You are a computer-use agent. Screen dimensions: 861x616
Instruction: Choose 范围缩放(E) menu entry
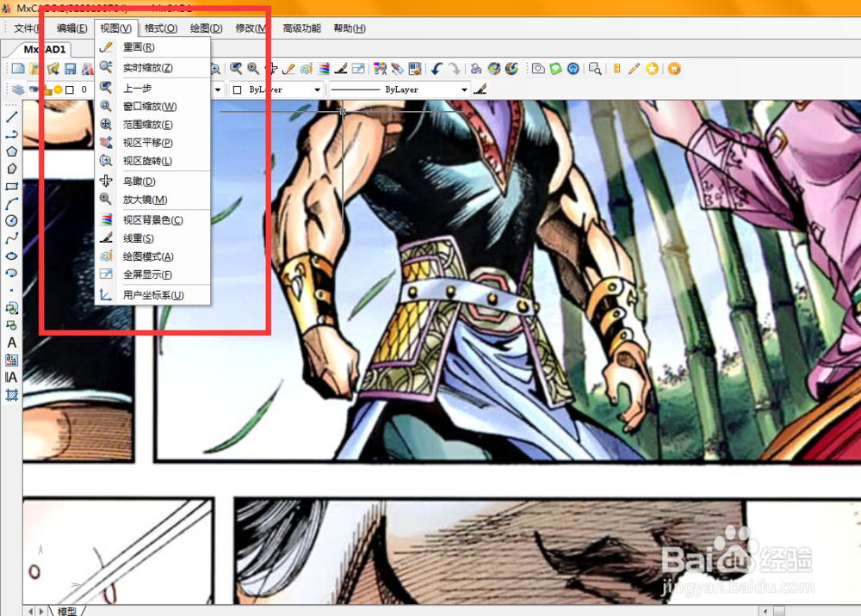(x=152, y=125)
